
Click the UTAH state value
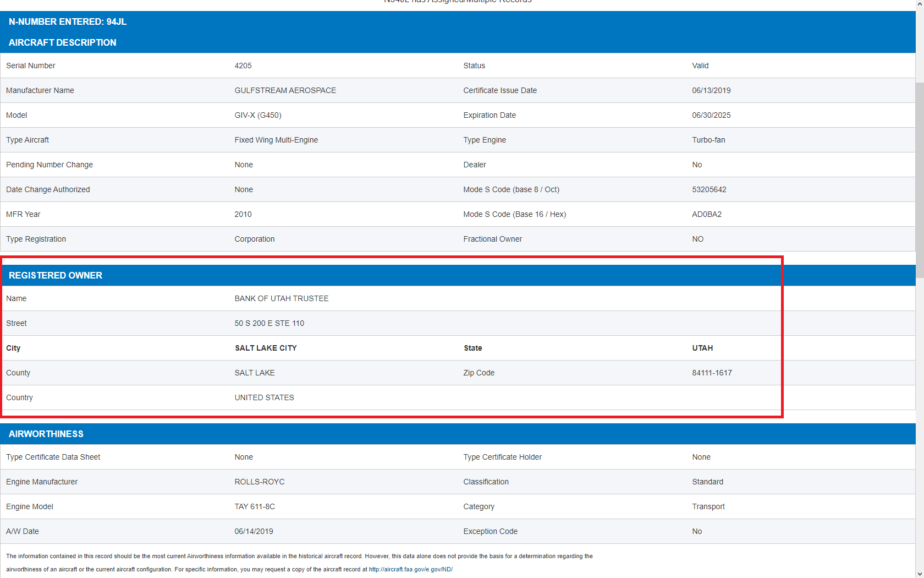[x=702, y=348]
